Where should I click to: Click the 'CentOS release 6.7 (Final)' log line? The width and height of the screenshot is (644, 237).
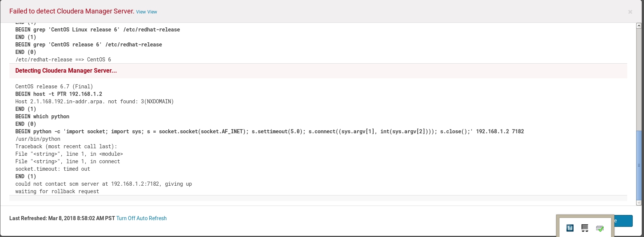(x=54, y=86)
